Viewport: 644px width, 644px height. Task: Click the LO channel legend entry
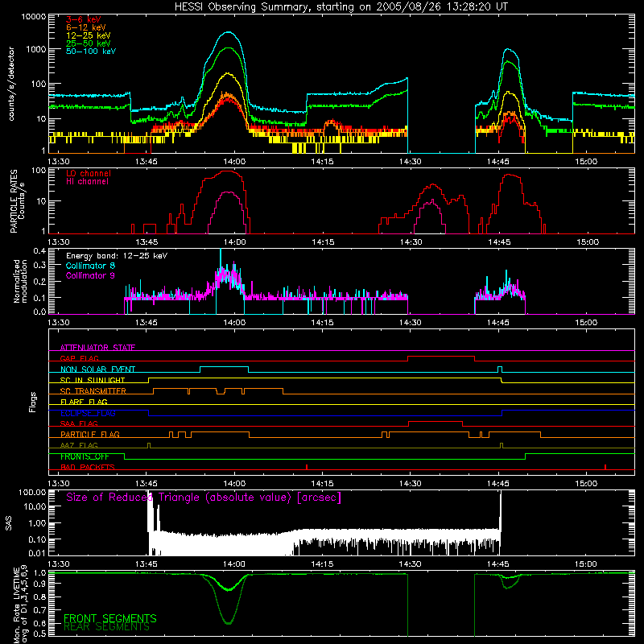89,173
